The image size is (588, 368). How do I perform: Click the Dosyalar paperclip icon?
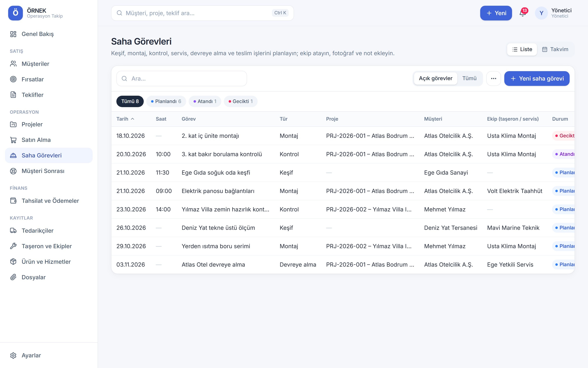pyautogui.click(x=13, y=277)
